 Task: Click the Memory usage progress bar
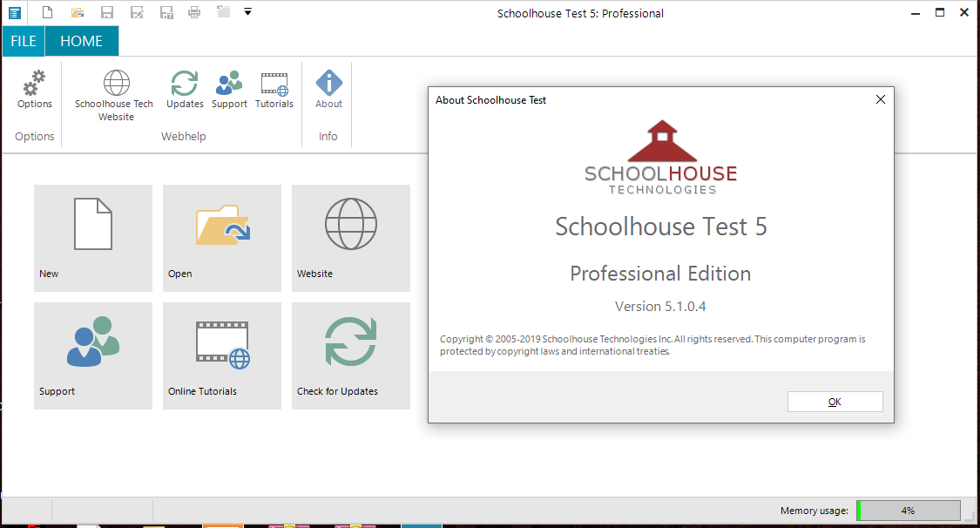point(908,511)
